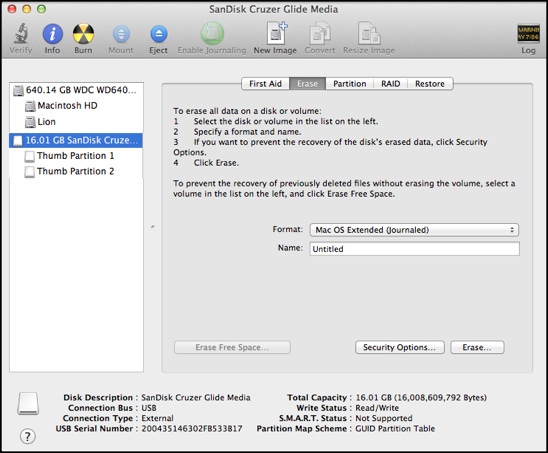
Task: Switch to the Restore tab
Action: pyautogui.click(x=430, y=84)
